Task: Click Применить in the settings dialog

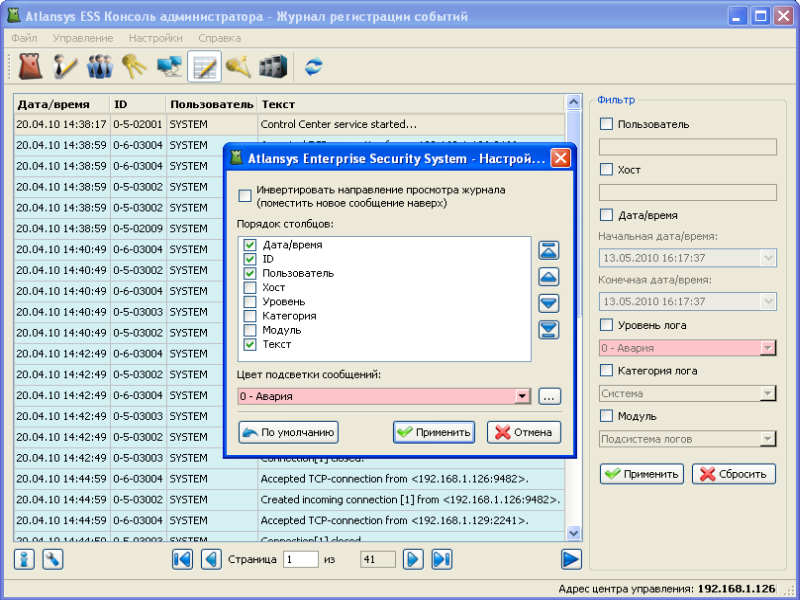Action: click(434, 432)
